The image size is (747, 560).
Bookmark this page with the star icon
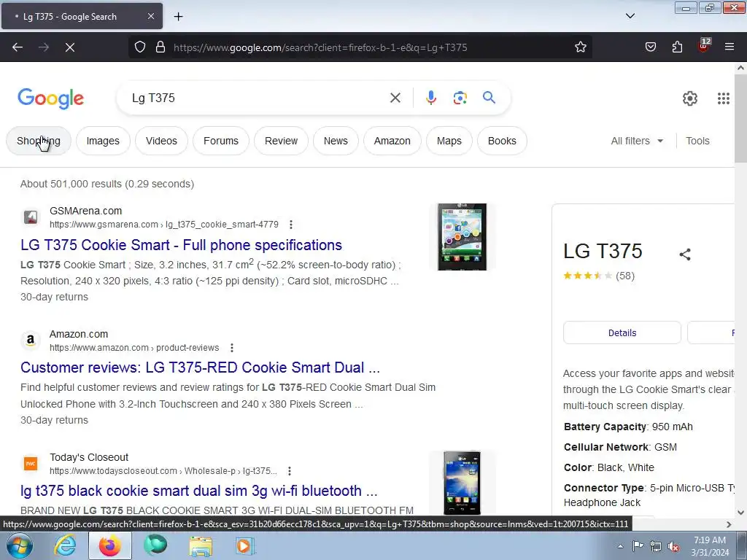580,47
